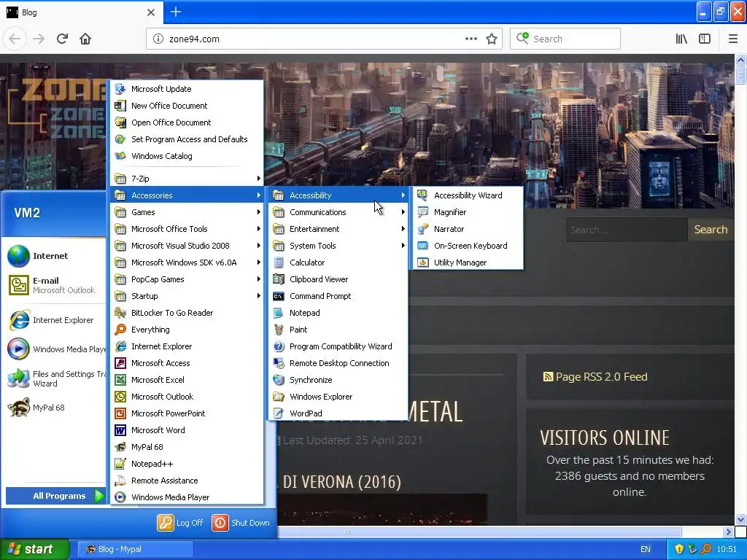Launch Command Prompt icon
747x560 pixels.
tap(278, 296)
